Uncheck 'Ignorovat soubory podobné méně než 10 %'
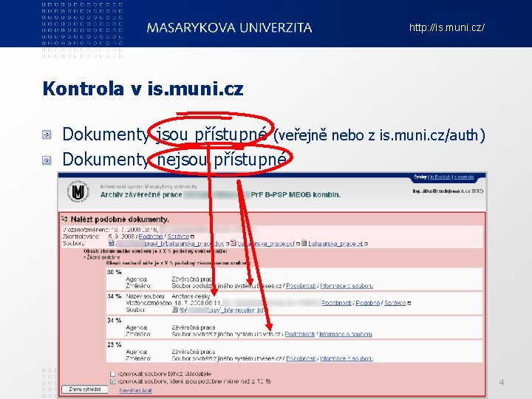This screenshot has height=399, width=532. (x=112, y=381)
